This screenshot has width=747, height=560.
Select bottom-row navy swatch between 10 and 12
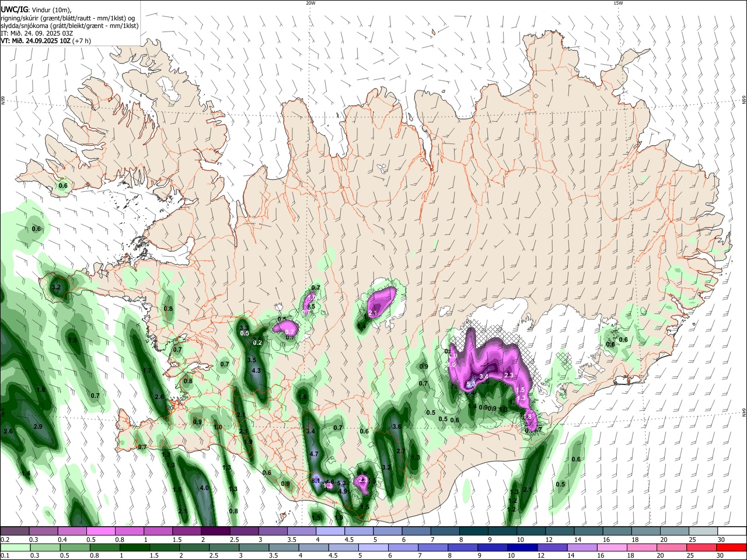(x=523, y=547)
